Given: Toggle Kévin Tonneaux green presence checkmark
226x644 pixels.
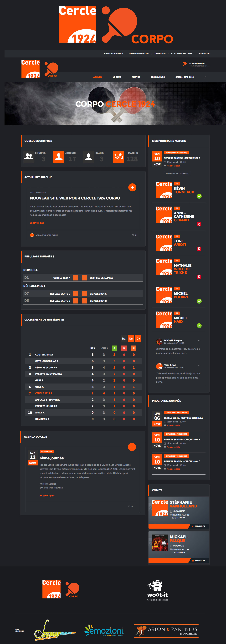Looking at the screenshot, I should click(199, 196).
